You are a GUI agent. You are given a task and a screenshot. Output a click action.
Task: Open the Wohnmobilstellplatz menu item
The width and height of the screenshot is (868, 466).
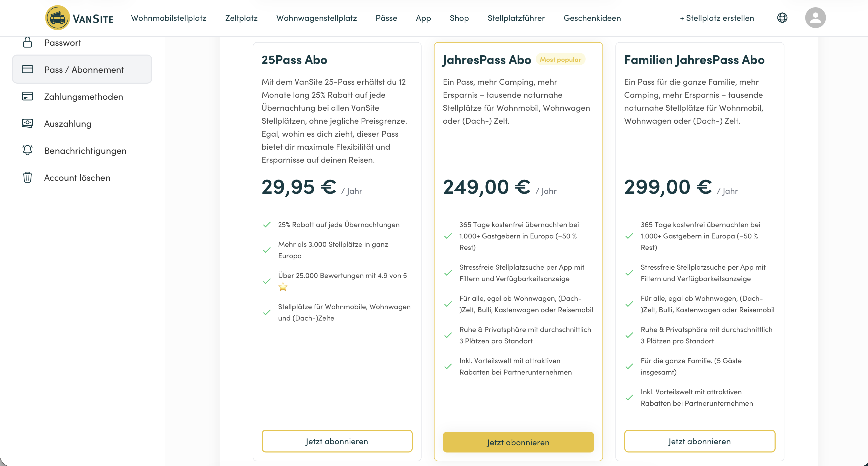click(x=168, y=18)
